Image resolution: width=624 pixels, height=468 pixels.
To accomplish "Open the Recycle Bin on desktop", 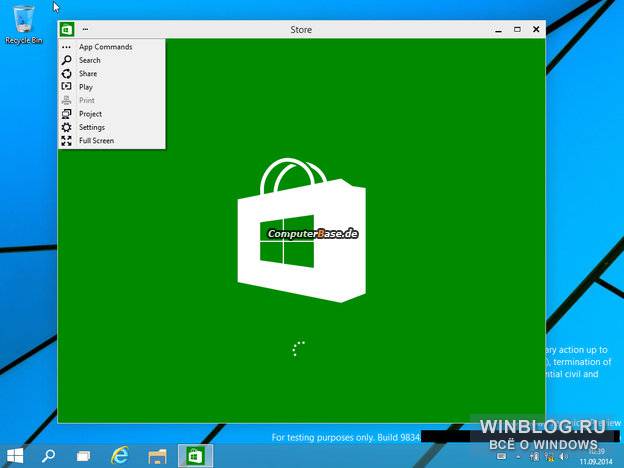I will click(23, 23).
